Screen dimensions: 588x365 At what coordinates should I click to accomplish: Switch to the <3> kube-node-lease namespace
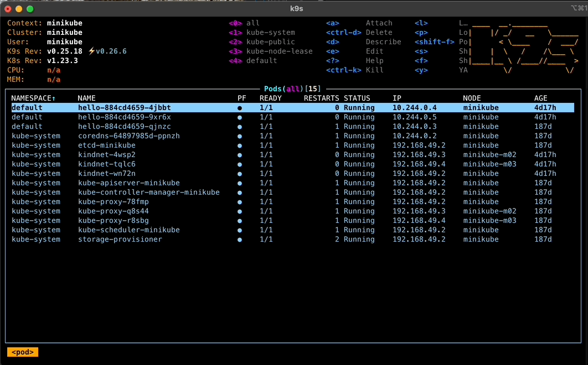[x=270, y=51]
